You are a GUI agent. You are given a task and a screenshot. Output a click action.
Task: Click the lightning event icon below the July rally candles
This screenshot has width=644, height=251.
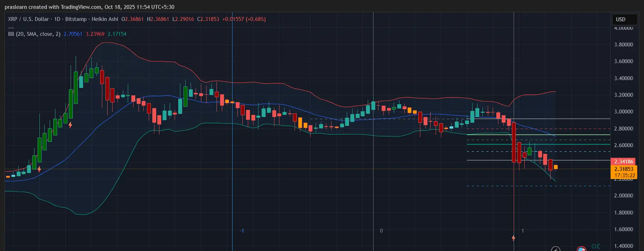pos(70,125)
